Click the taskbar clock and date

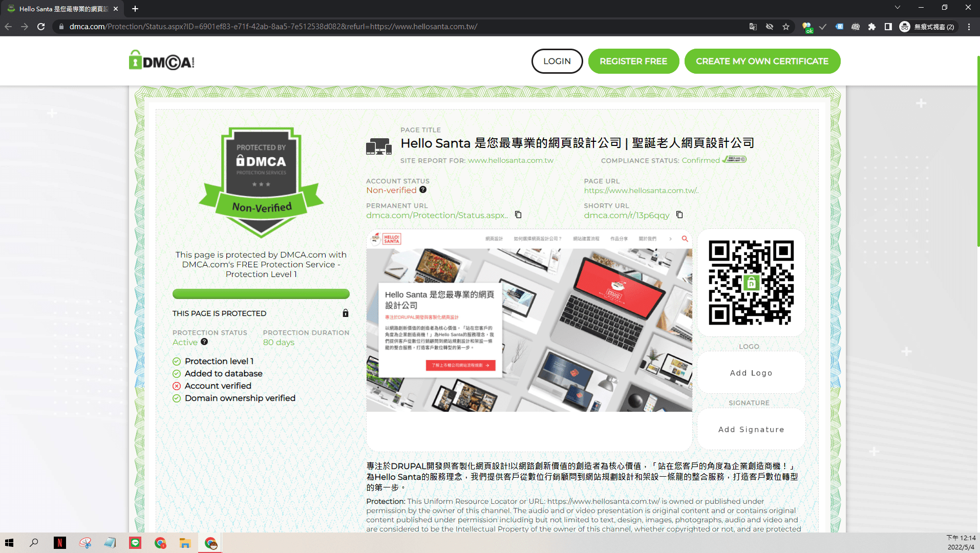(961, 543)
